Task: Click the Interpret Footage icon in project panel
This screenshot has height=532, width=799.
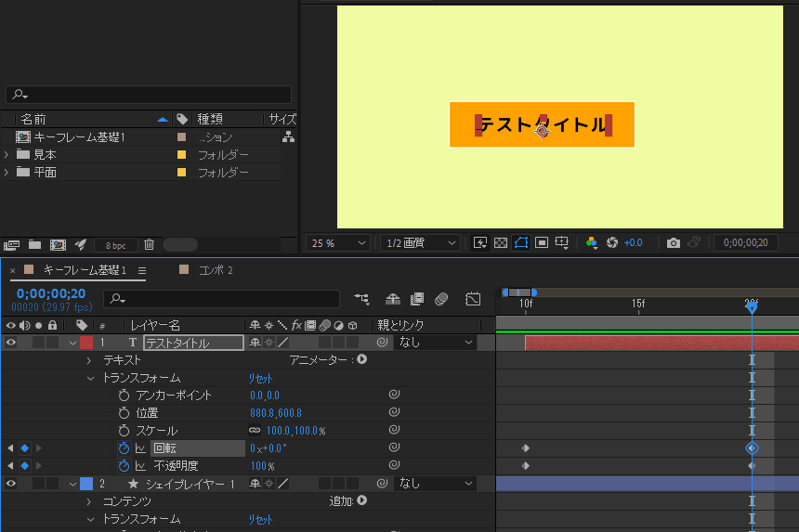Action: coord(11,245)
